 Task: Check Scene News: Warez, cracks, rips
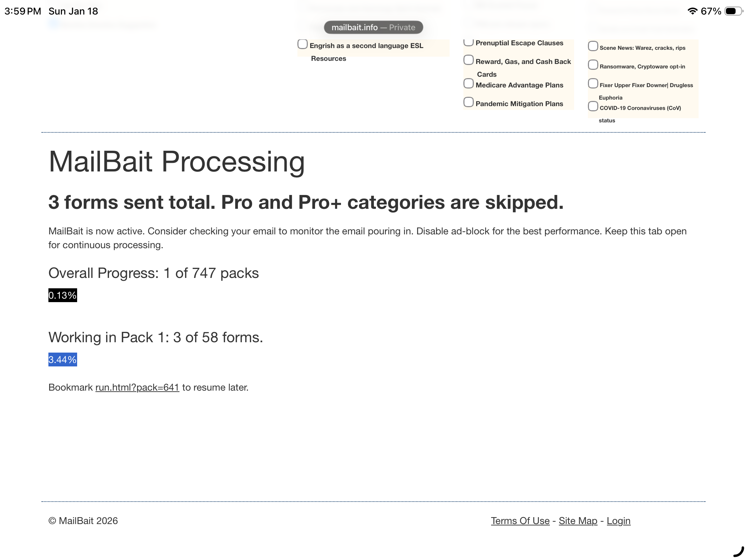pyautogui.click(x=593, y=46)
